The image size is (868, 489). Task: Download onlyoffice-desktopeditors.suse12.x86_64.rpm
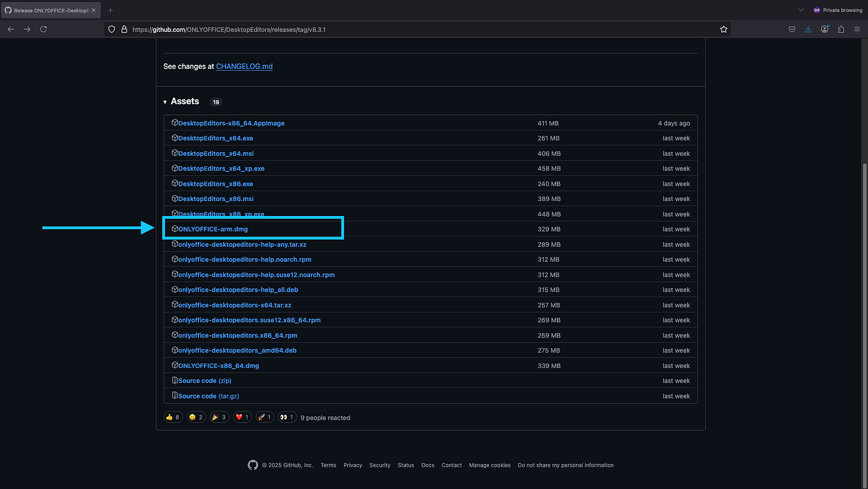(249, 320)
